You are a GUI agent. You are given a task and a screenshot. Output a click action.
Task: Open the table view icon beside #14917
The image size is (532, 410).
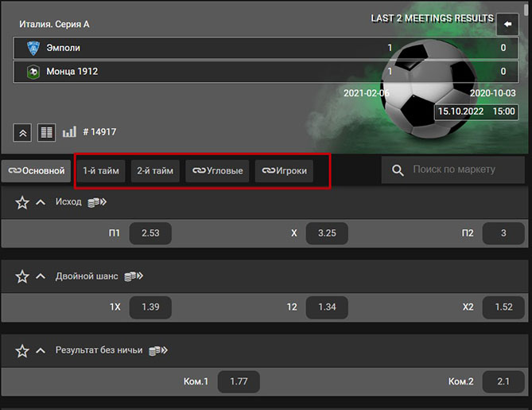[46, 132]
